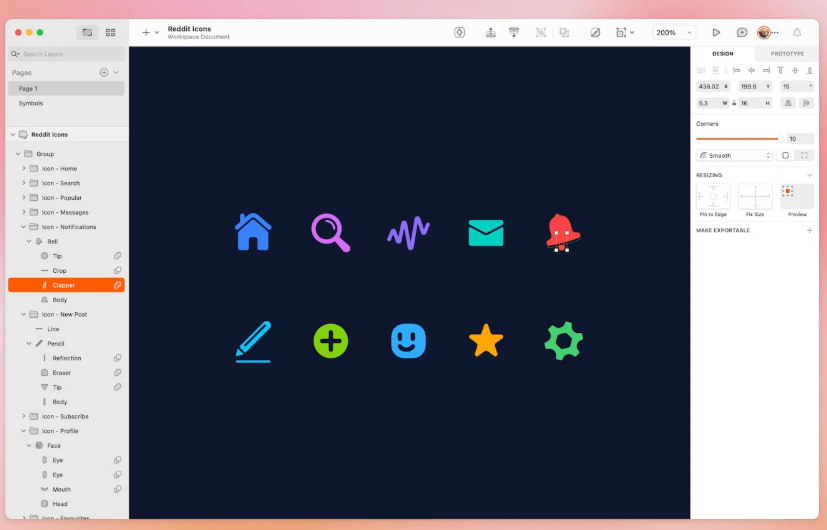
Task: Click the circular slash toolbar icon
Action: (595, 33)
